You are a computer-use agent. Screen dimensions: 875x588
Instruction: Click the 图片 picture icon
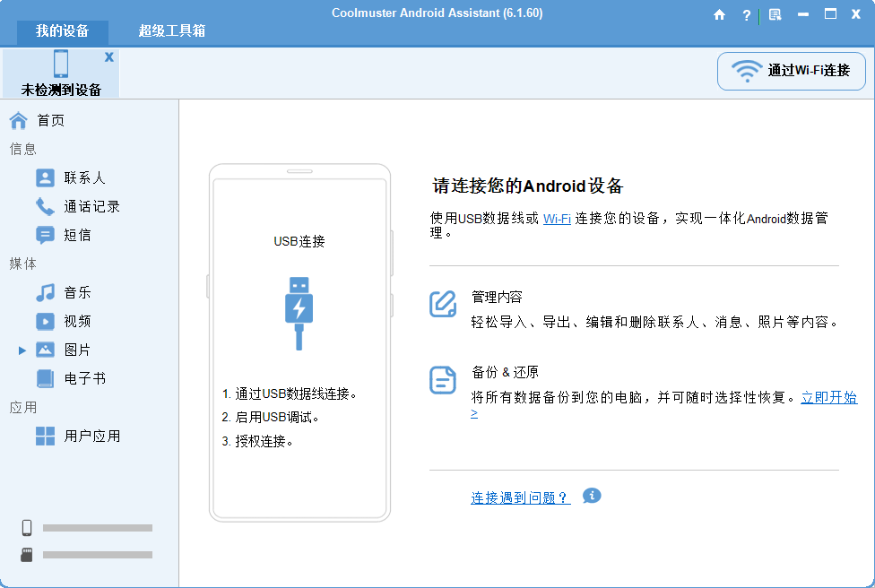pos(45,350)
